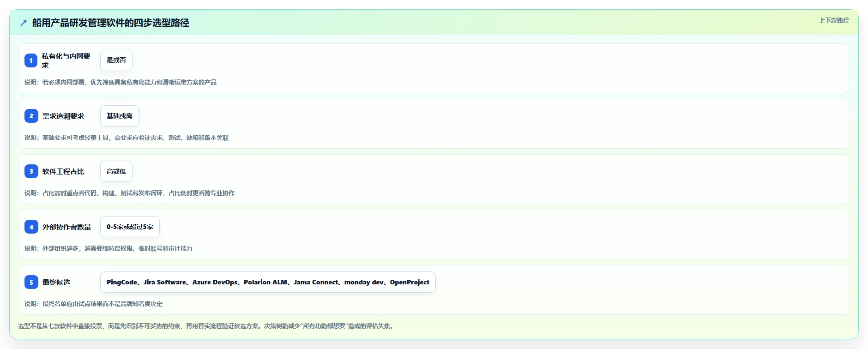
Task: Select the 0-5家或超过5家 option chip
Action: (x=130, y=227)
